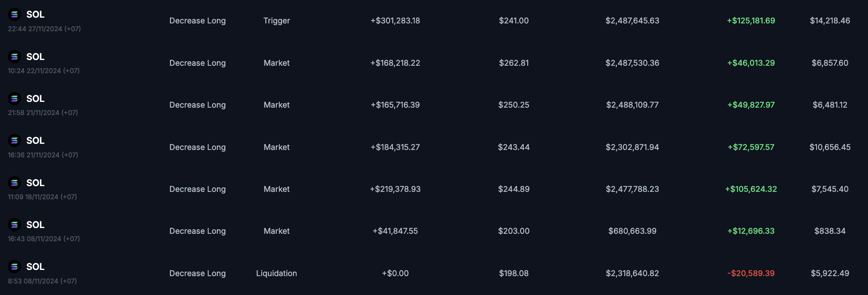The image size is (868, 295).
Task: Click the timestamp 8:53 08/11/2024 (+07)
Action: pos(42,281)
